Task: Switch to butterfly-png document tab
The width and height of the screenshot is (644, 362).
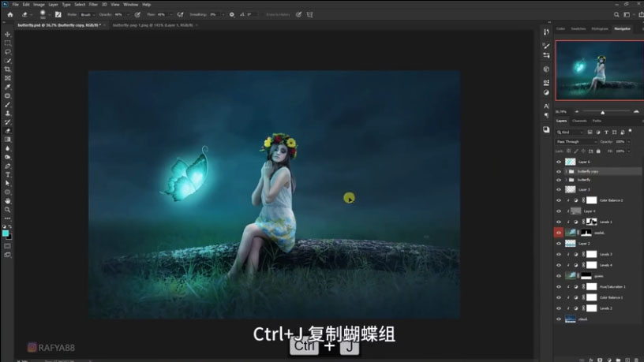Action: coord(153,25)
